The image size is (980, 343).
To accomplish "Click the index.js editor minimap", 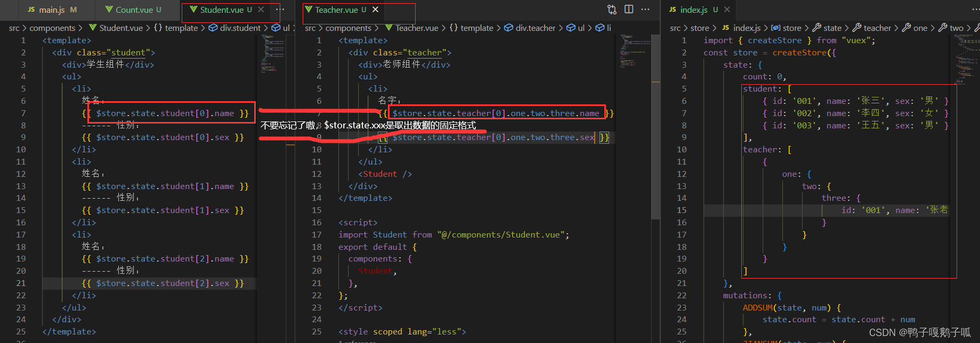I will pyautogui.click(x=967, y=59).
